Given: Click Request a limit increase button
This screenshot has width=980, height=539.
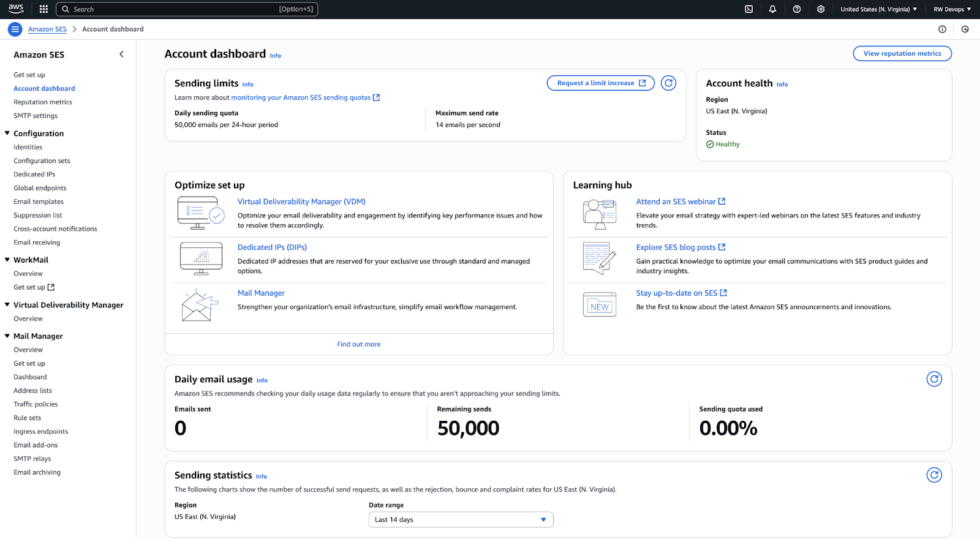Looking at the screenshot, I should click(600, 83).
